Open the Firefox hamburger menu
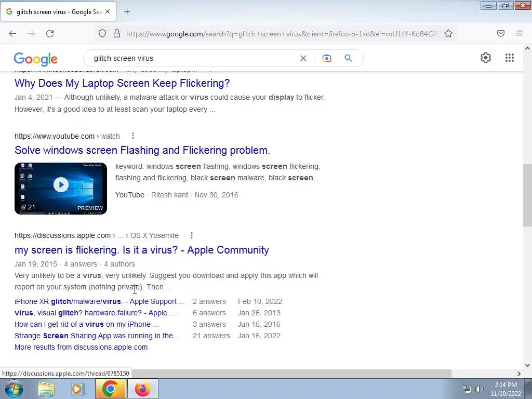Viewport: 532px width, 399px height. [520, 33]
